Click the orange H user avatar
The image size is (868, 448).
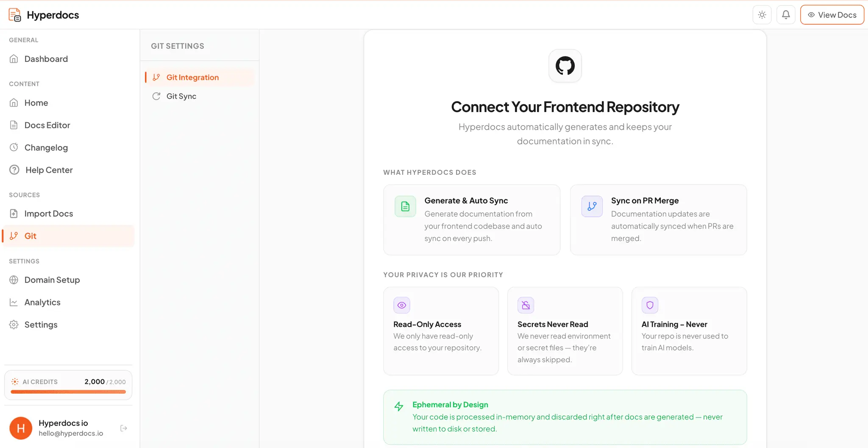tap(21, 428)
